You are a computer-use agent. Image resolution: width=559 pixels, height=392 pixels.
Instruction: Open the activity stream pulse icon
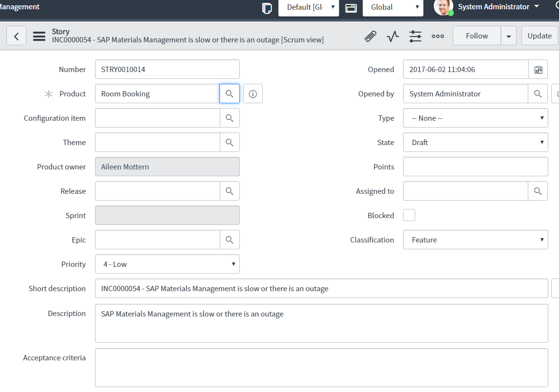[x=392, y=36]
